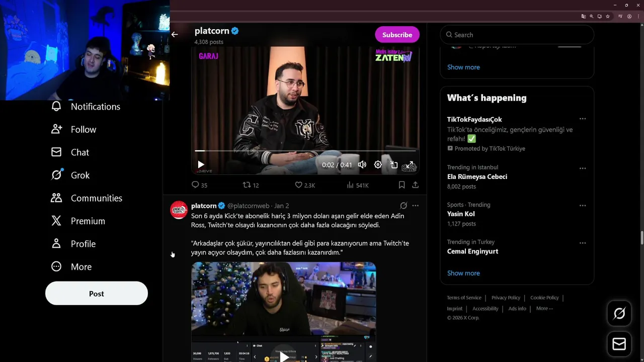Open video settings gear

(378, 164)
